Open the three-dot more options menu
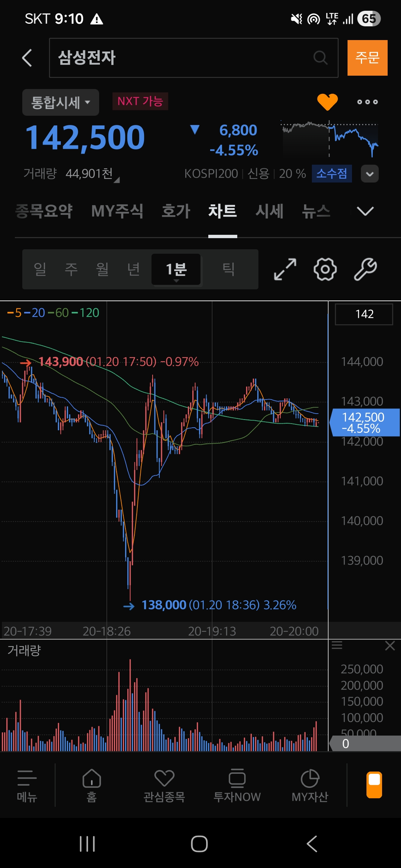 tap(367, 102)
